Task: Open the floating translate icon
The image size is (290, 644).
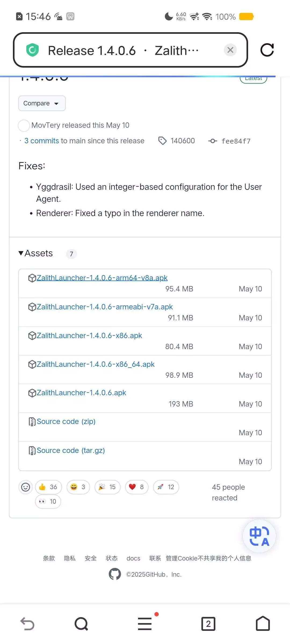Action: coord(259,536)
